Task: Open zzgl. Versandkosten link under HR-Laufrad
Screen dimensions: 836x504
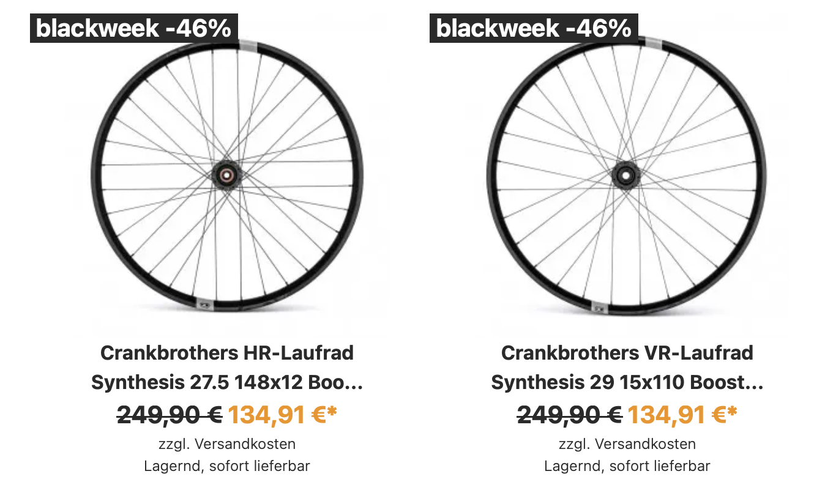Action: [227, 443]
